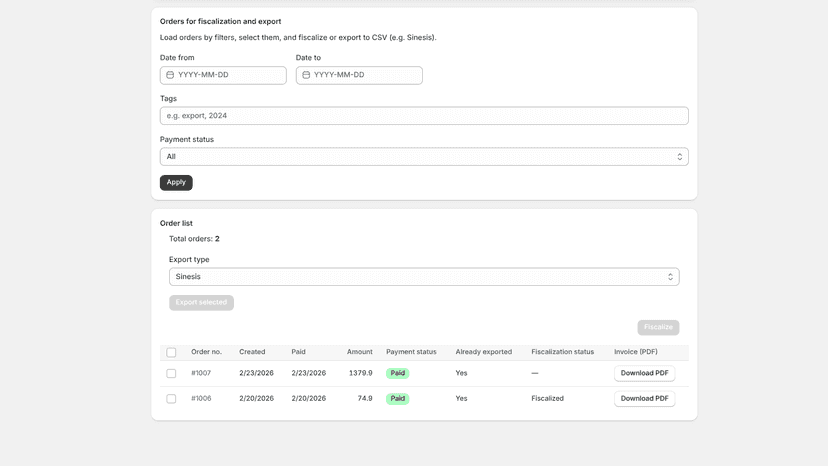Viewport: 828px width, 466px height.
Task: Click the Created column header
Action: pyautogui.click(x=252, y=352)
